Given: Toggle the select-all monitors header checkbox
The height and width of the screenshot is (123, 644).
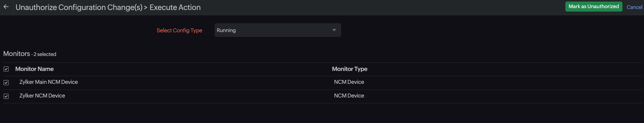Looking at the screenshot, I should click(6, 69).
